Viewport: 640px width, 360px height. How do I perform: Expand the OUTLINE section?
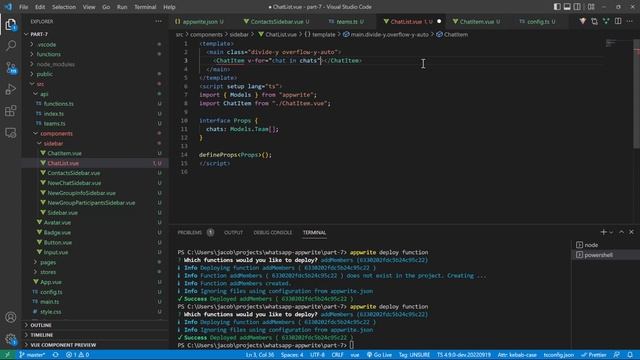[x=95, y=325]
